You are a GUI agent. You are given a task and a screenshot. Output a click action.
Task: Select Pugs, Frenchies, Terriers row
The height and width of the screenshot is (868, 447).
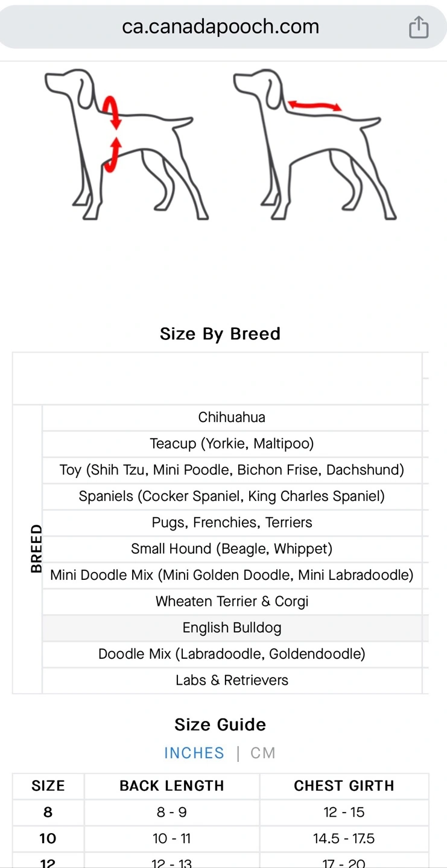[x=232, y=523]
